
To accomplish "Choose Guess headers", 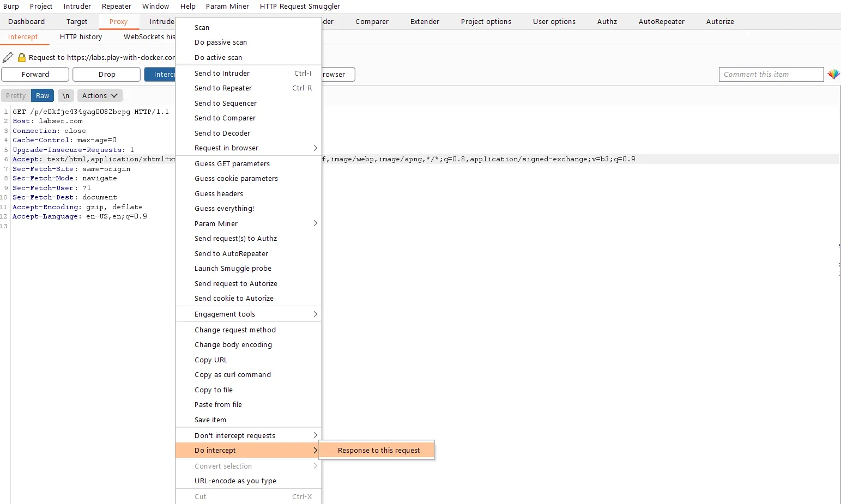I will [x=249, y=193].
